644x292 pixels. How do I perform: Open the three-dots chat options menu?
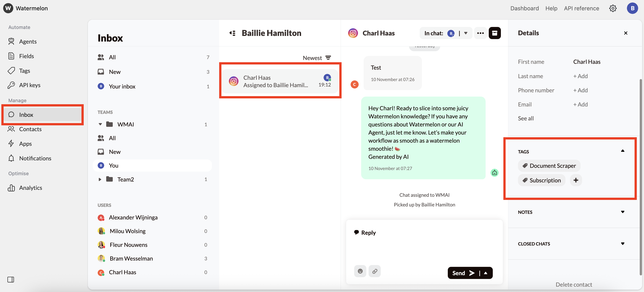tap(480, 33)
